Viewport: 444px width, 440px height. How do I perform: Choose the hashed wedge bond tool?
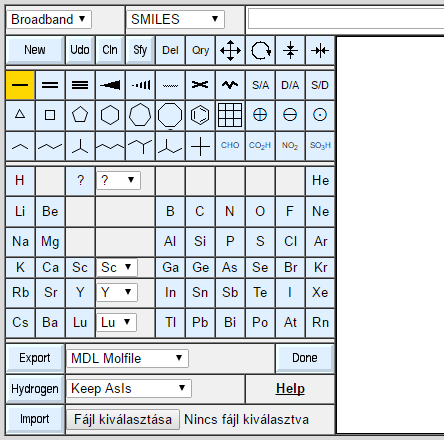(x=140, y=85)
